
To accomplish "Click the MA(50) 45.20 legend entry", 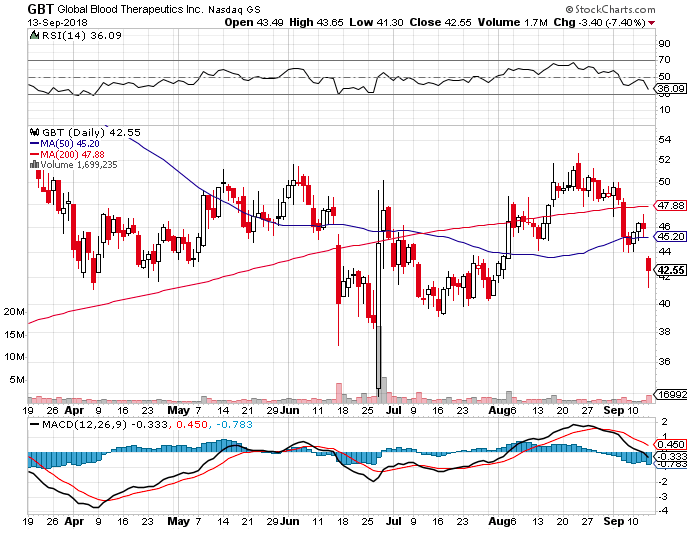I will click(x=65, y=144).
